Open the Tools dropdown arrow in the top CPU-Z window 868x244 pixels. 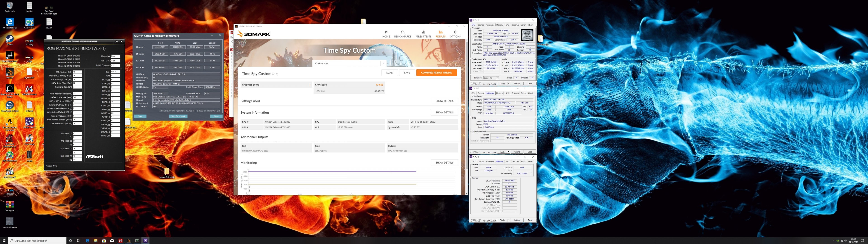[508, 84]
